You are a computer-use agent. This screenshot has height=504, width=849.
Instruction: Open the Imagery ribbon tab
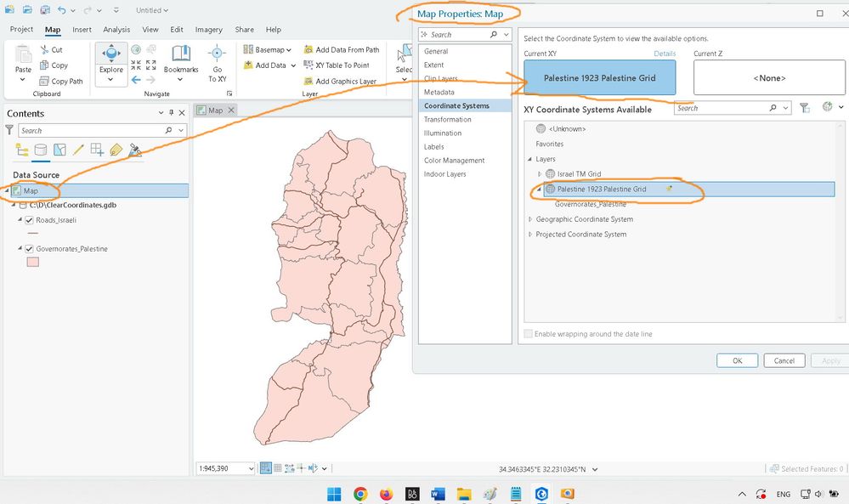coord(208,30)
